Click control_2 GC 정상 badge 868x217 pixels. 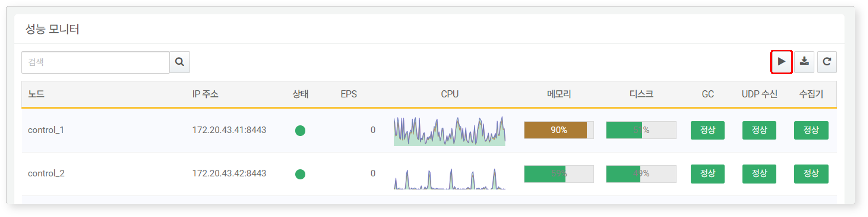pos(707,174)
